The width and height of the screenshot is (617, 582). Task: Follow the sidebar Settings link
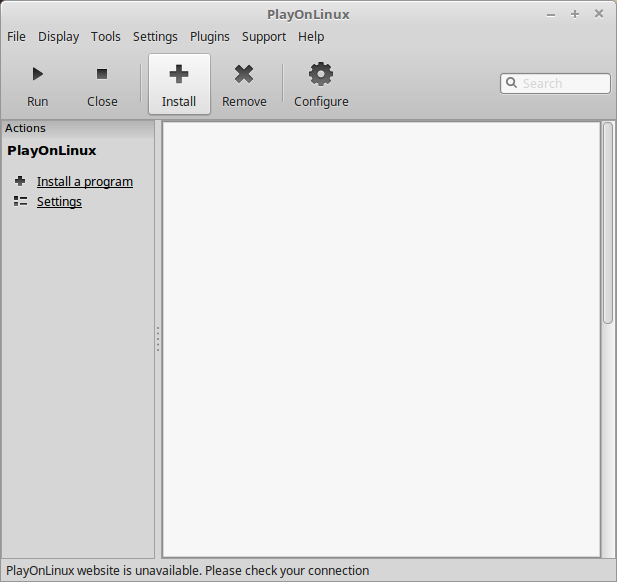59,201
